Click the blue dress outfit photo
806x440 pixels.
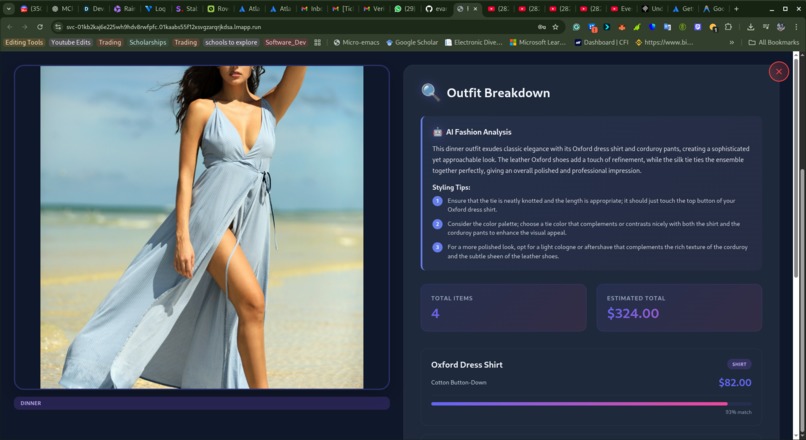pyautogui.click(x=202, y=227)
